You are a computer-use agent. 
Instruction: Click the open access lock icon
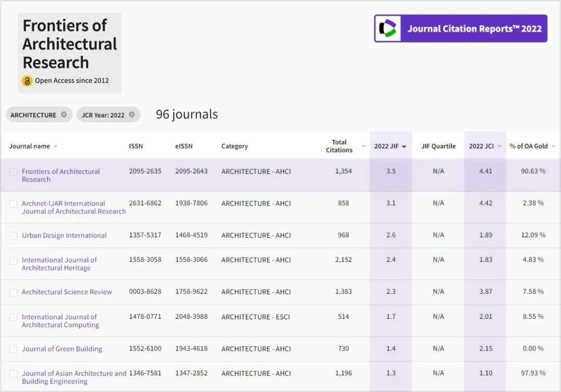pyautogui.click(x=27, y=81)
